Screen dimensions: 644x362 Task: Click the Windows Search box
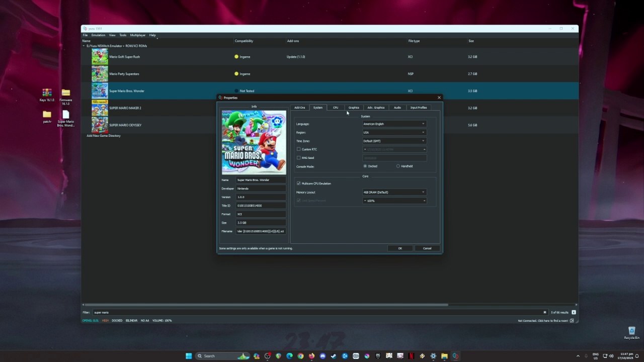tap(223, 356)
